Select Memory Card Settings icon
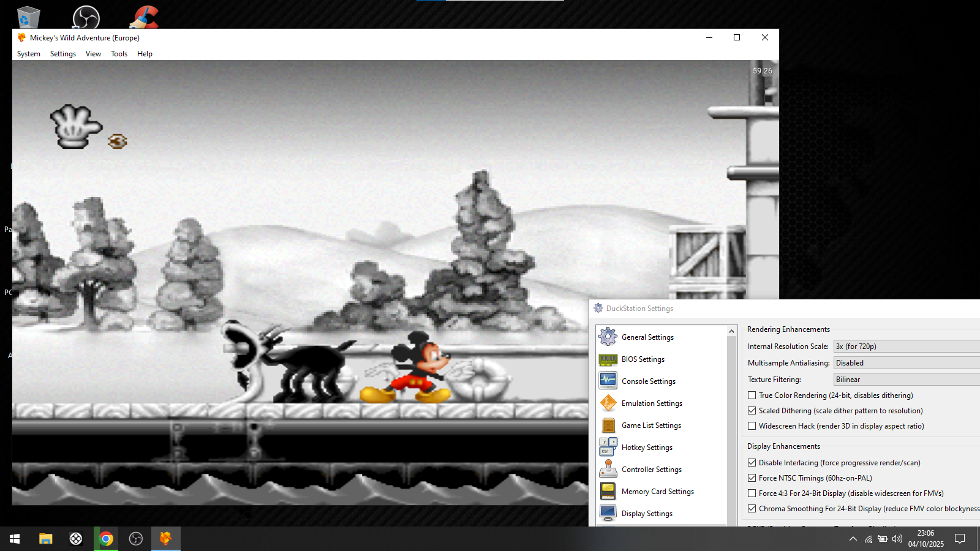 point(608,491)
